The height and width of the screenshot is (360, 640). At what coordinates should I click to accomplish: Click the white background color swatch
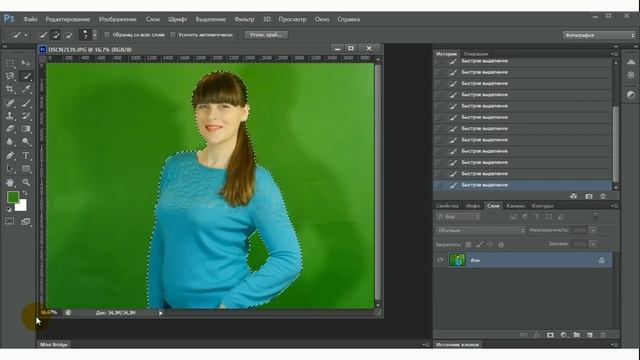pos(22,206)
